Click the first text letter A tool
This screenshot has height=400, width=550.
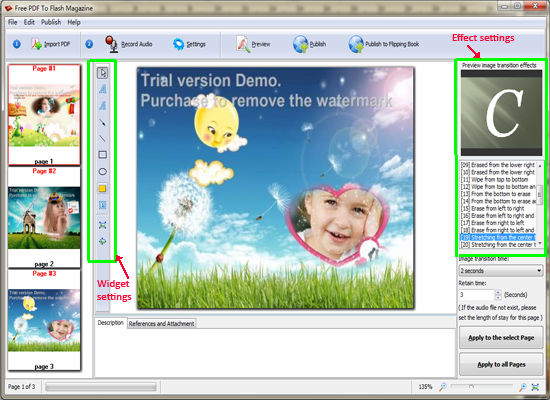point(102,89)
